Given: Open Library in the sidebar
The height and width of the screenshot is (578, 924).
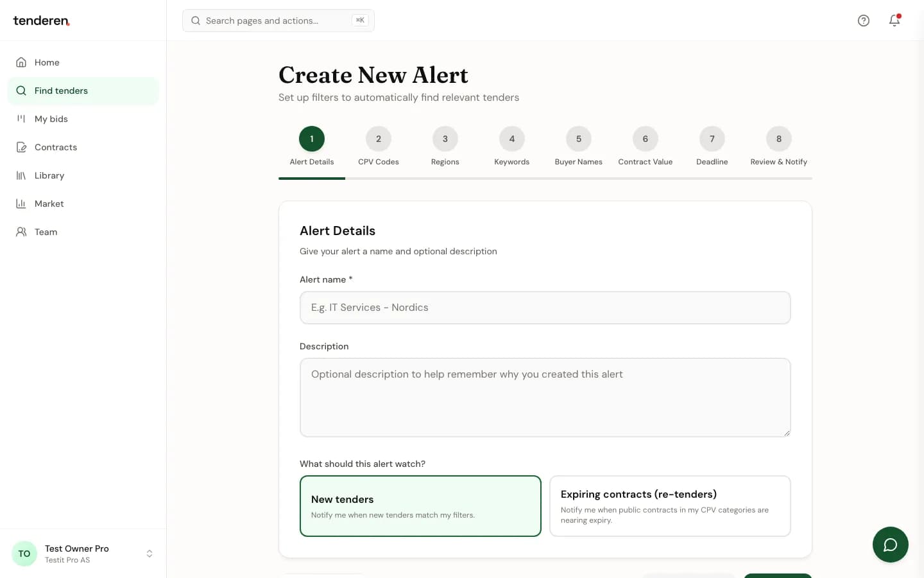Looking at the screenshot, I should [x=83, y=175].
